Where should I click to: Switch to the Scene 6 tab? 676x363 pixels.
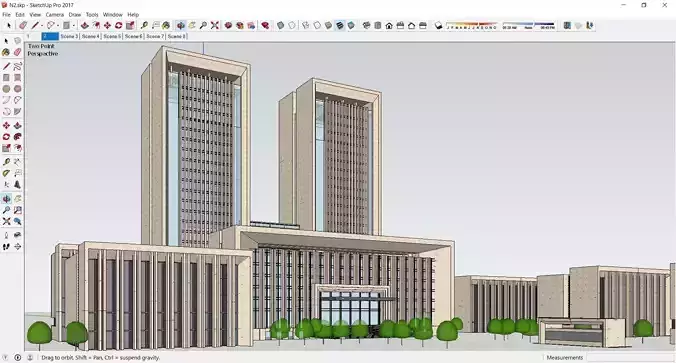coord(134,36)
